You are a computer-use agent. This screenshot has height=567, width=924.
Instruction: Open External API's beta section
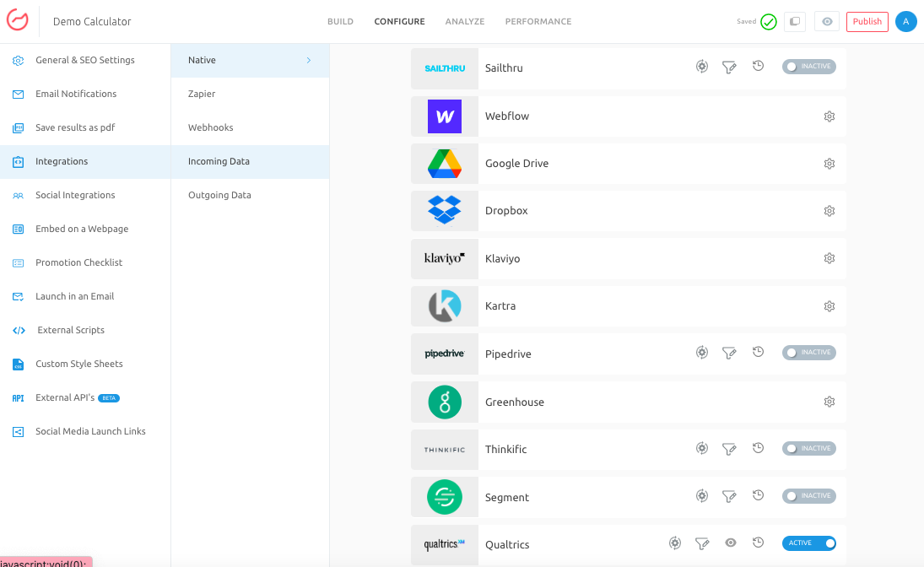pos(85,398)
